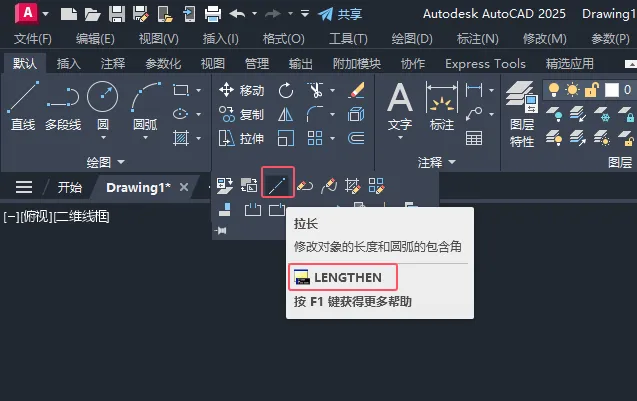Click the Offset tool icon
This screenshot has width=637, height=401.
coord(356,139)
